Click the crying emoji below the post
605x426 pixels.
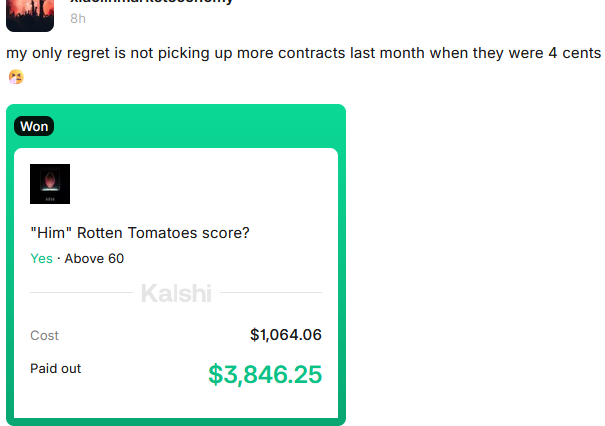pos(14,76)
